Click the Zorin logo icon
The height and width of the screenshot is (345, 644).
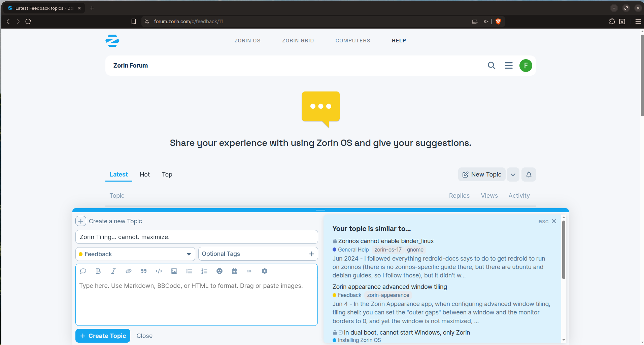(x=112, y=41)
